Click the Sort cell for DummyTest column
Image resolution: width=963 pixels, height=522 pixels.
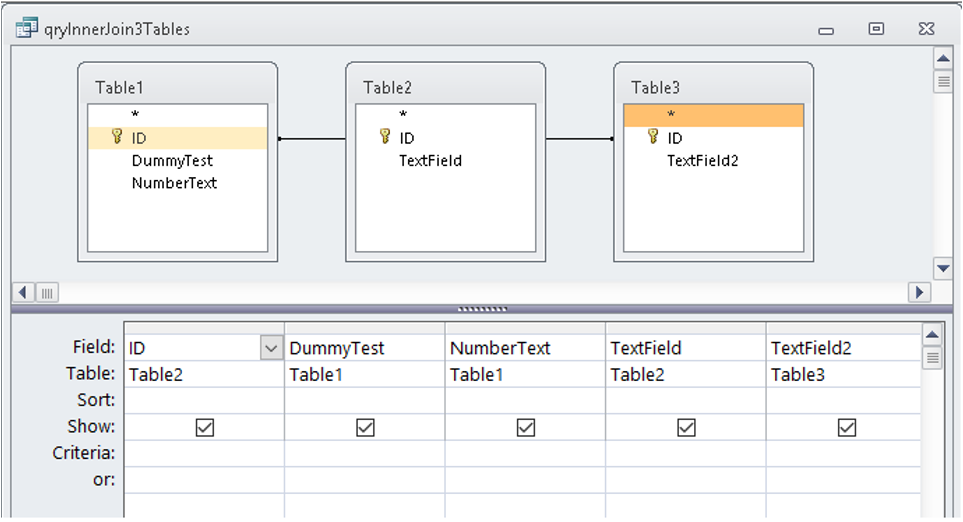coord(365,400)
